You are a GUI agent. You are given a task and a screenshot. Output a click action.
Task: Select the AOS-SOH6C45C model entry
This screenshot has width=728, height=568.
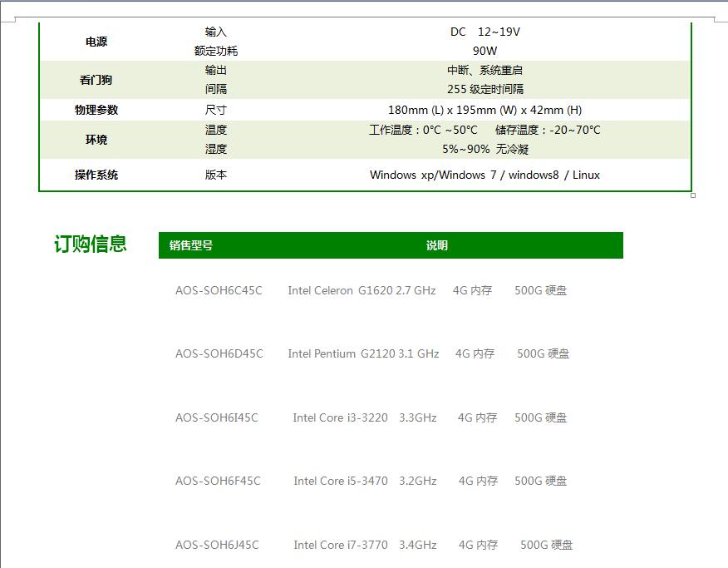pos(219,290)
